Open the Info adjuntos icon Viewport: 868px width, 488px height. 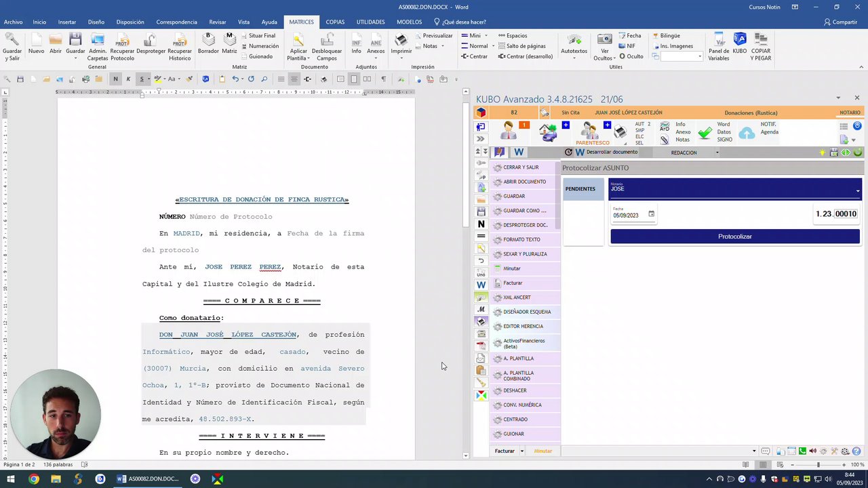pos(357,45)
